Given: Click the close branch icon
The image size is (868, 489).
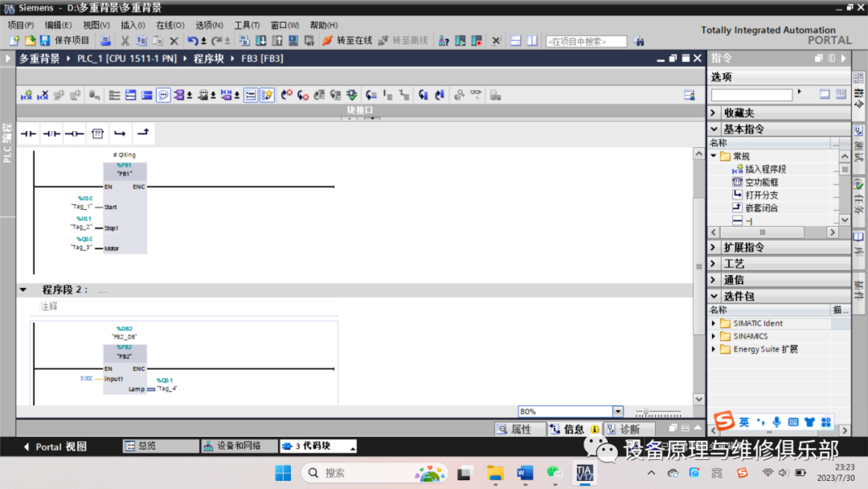Looking at the screenshot, I should 143,133.
